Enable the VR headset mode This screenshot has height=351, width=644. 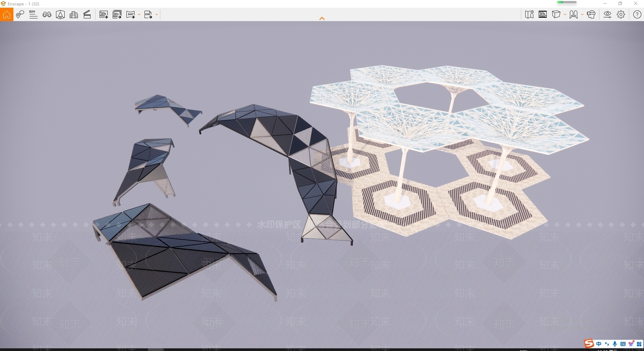tap(591, 15)
